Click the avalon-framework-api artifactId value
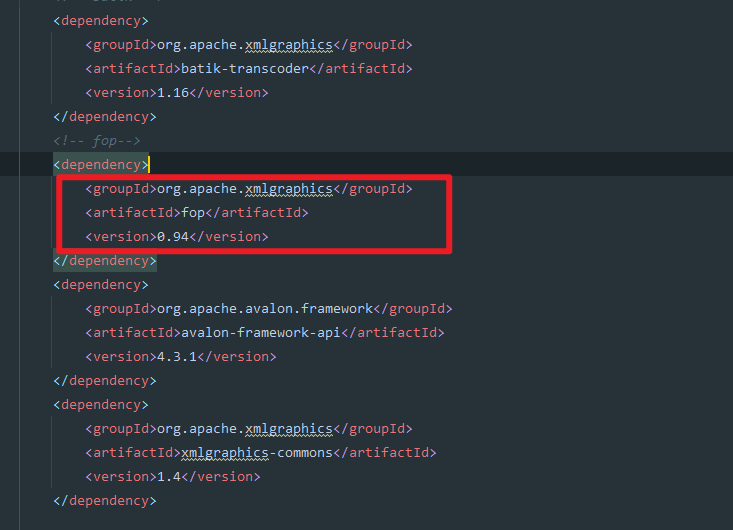 pos(264,332)
